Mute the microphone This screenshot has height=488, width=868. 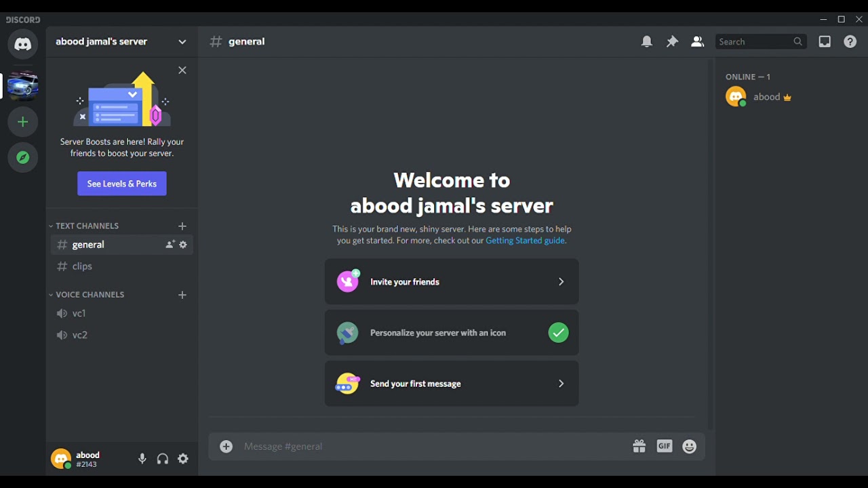point(142,460)
